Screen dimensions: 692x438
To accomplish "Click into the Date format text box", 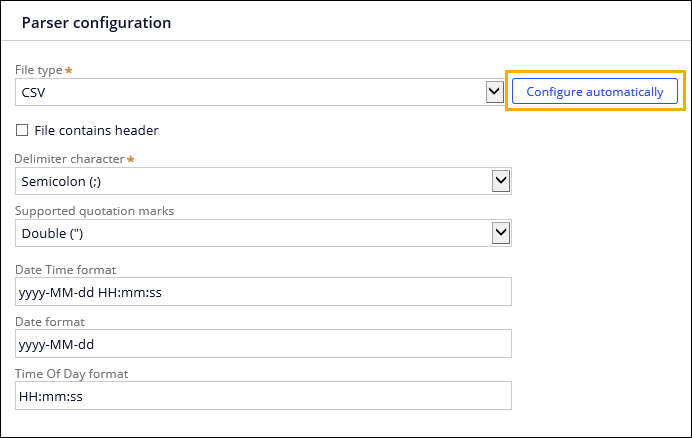I will coord(264,344).
